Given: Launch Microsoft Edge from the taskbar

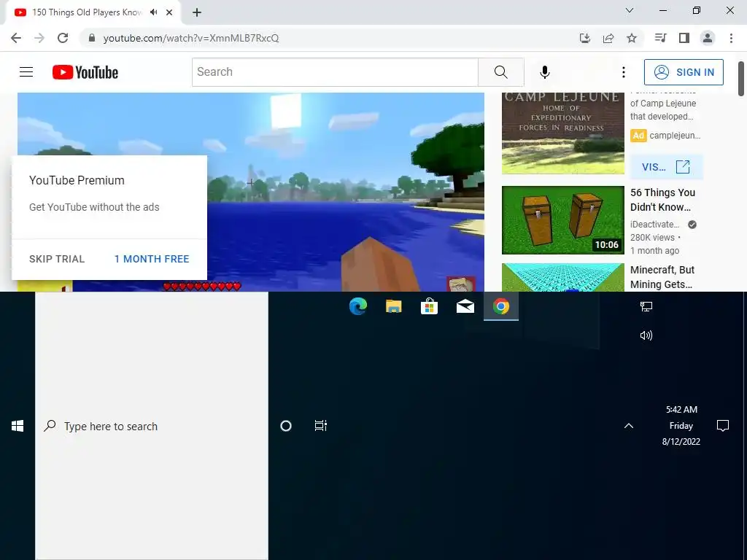Looking at the screenshot, I should (x=357, y=306).
